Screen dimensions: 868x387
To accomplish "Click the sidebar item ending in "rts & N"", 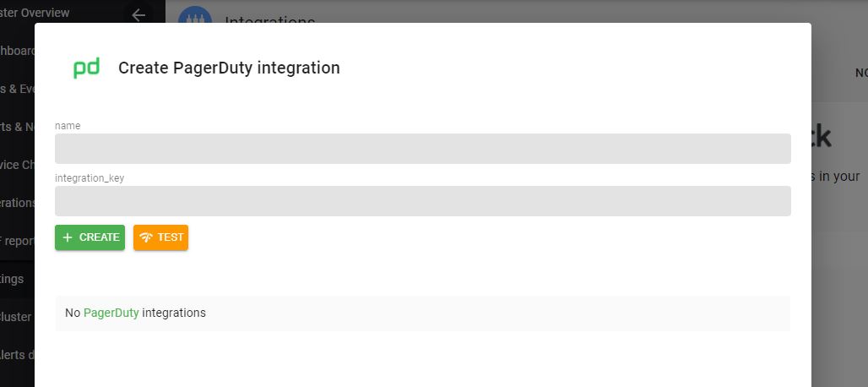I will [x=17, y=127].
